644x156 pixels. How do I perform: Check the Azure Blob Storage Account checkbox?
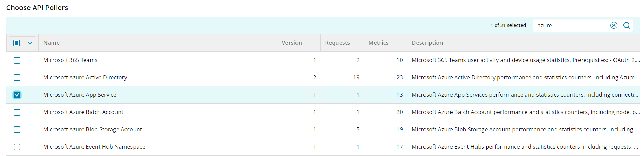point(17,130)
